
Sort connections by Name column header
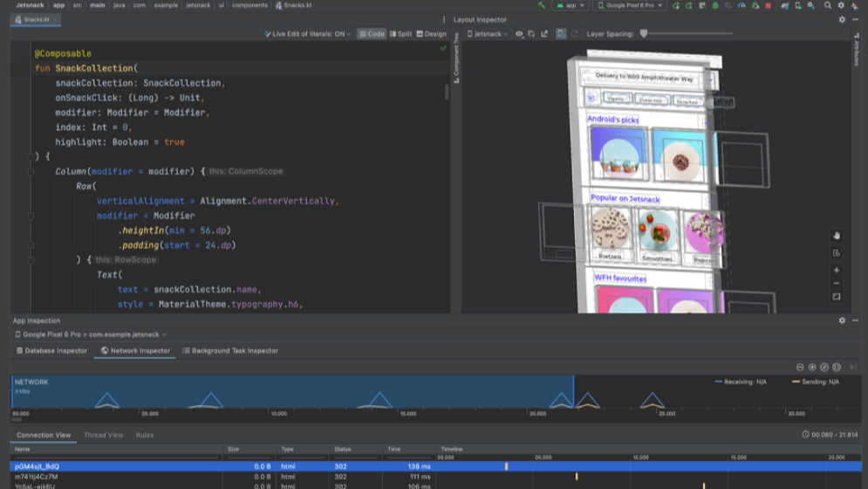117,449
